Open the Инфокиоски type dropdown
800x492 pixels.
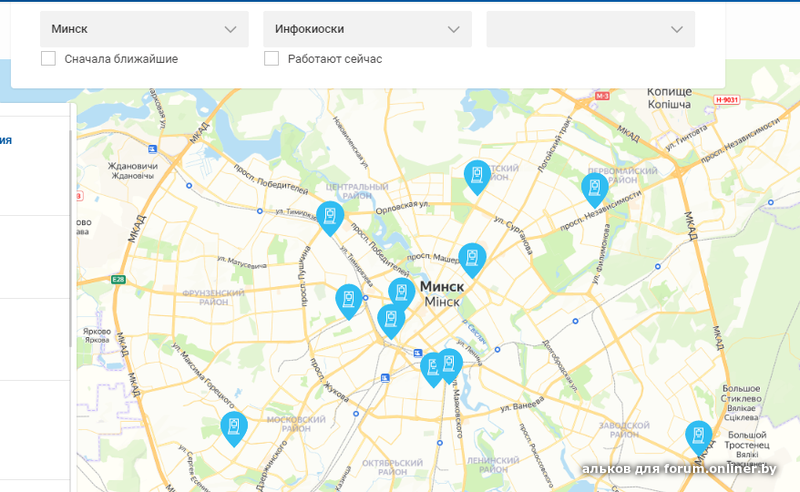pyautogui.click(x=367, y=29)
